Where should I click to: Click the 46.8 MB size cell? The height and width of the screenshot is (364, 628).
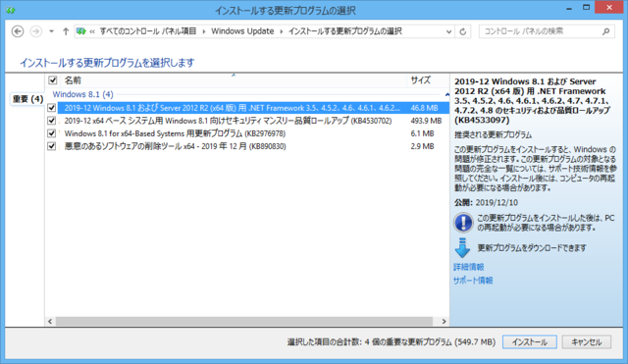[x=424, y=108]
